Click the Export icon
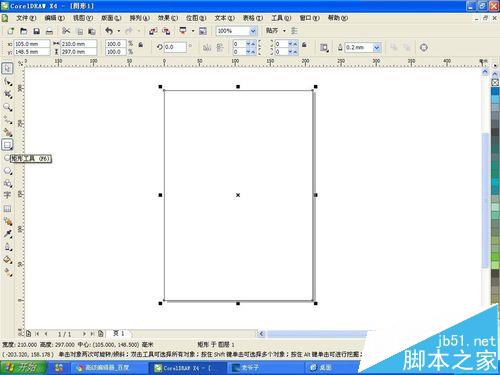500x375 pixels. (x=166, y=31)
